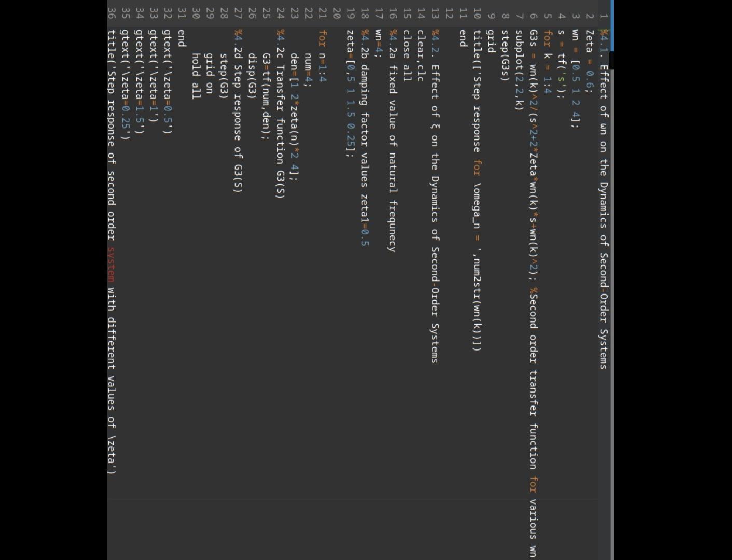732x560 pixels.
Task: Click the line 'num=4;'
Action: click(x=309, y=69)
